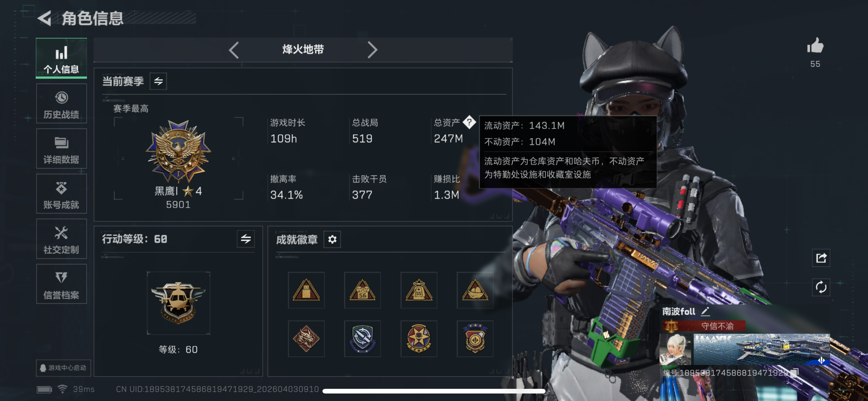The image size is (868, 401).
Task: Toggle the 当前赛季 season switch button
Action: (x=158, y=81)
